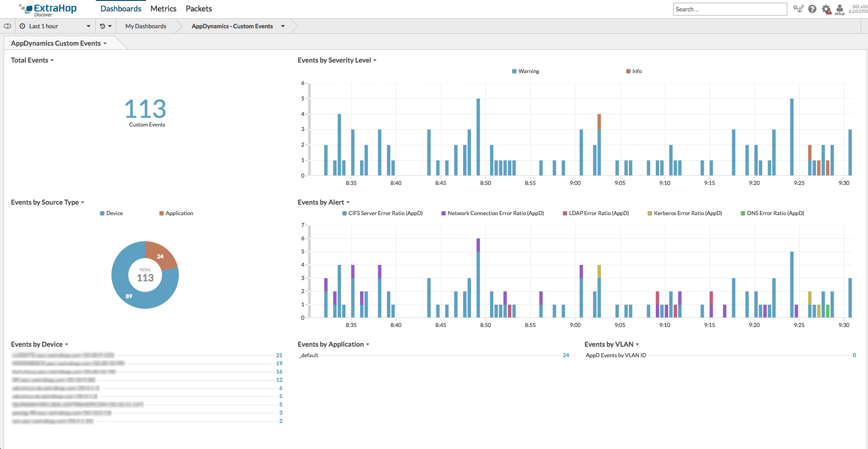Click the clock icon in time selector

click(22, 26)
